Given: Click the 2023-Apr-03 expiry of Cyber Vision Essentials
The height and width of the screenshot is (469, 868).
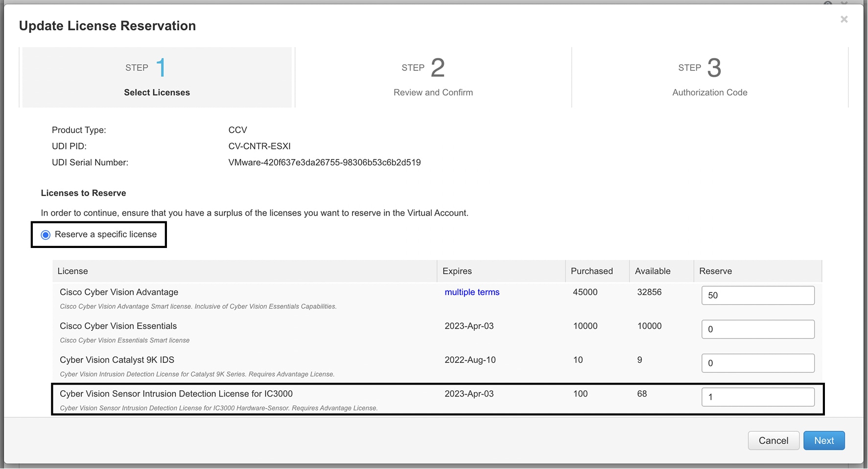Looking at the screenshot, I should tap(469, 326).
